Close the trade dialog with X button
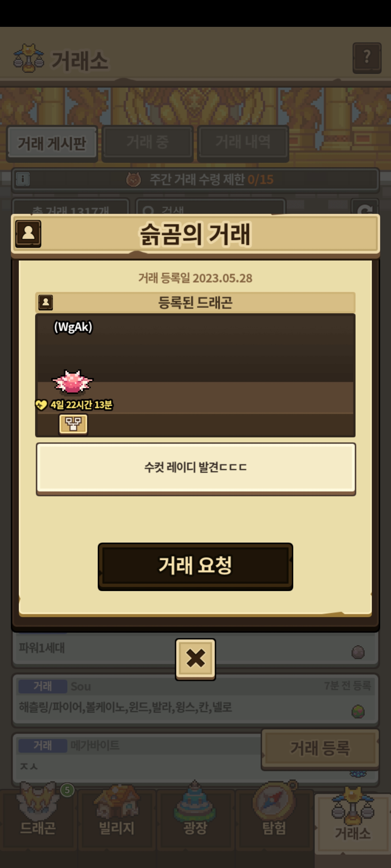The height and width of the screenshot is (868, 391). pyautogui.click(x=195, y=659)
